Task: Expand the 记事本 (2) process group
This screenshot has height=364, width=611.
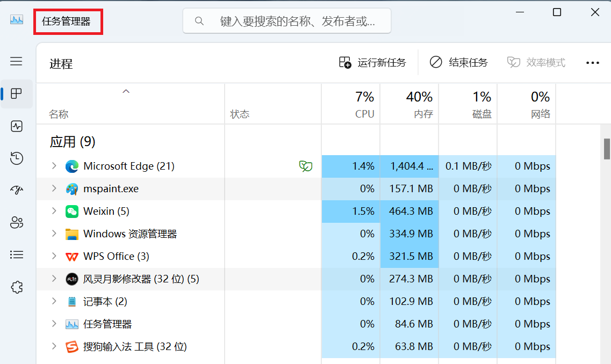Action: click(x=54, y=301)
